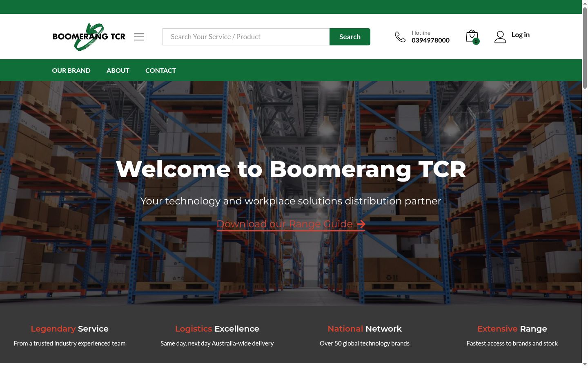588x368 pixels.
Task: Click the arrow after Download our Range Guide
Action: 361,224
